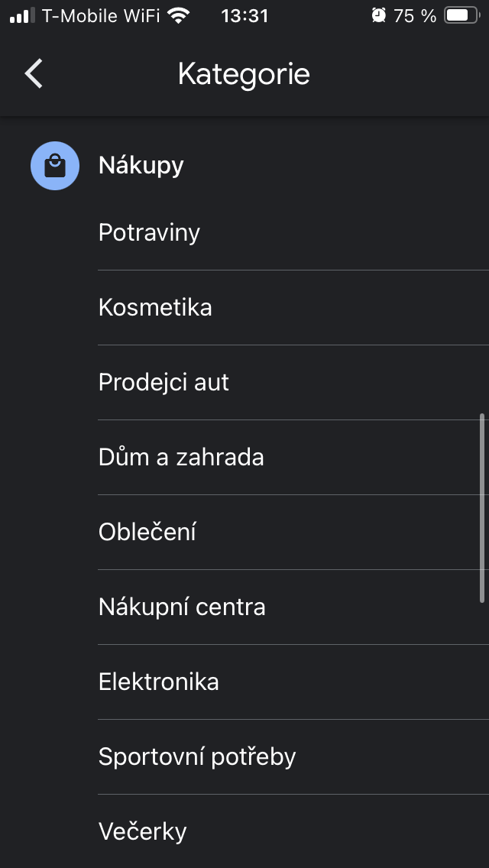Screen dimensions: 489x868
Task: Select the Potraviny category
Action: tap(149, 232)
